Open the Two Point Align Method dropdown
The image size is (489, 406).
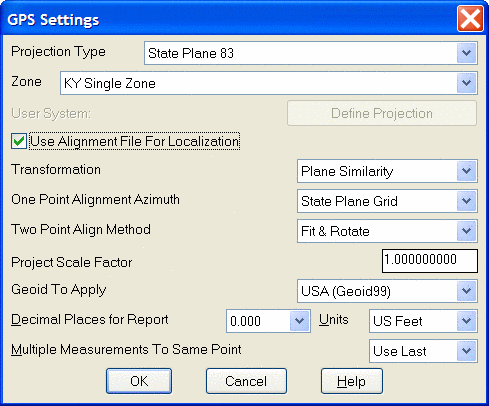click(466, 231)
